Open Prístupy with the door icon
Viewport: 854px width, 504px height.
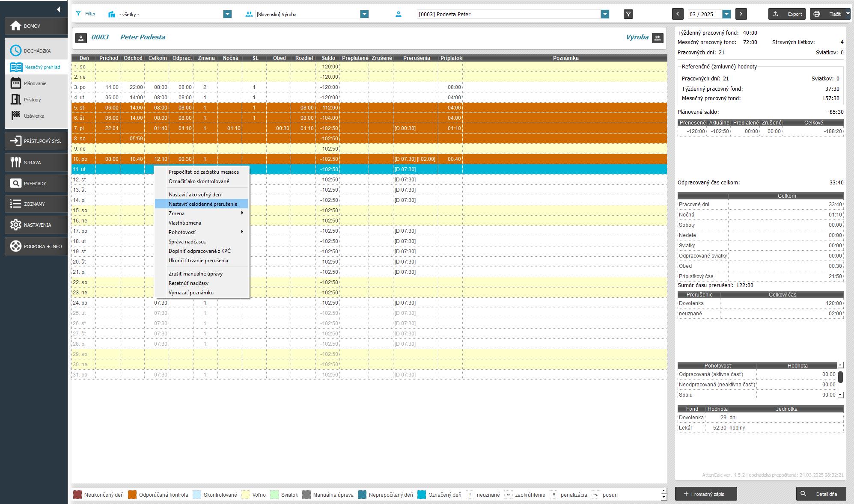(x=32, y=100)
